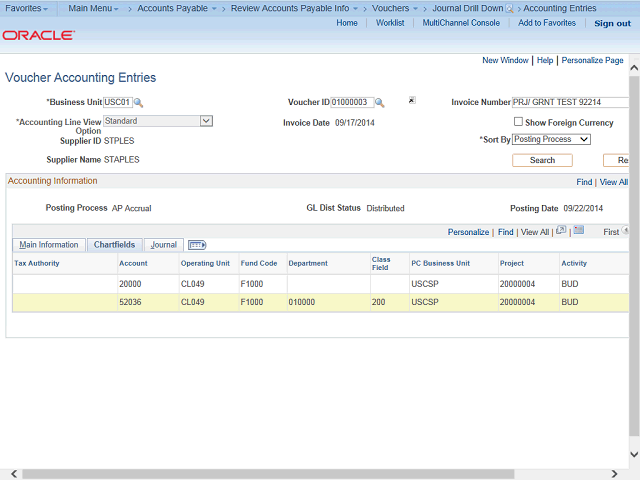Click Journal Drill Down search icon in breadcrumb
640x480 pixels.
pos(509,9)
